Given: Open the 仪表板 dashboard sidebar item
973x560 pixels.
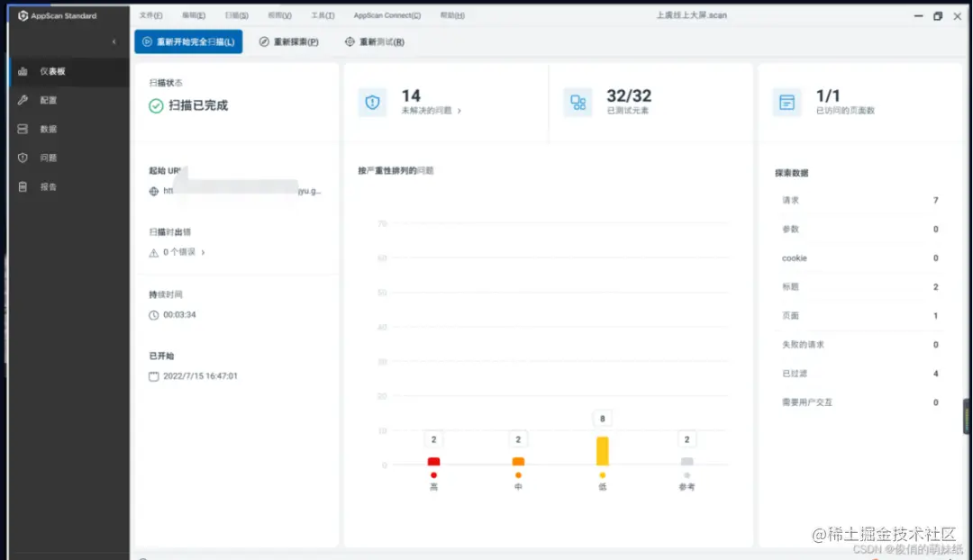Looking at the screenshot, I should 68,71.
